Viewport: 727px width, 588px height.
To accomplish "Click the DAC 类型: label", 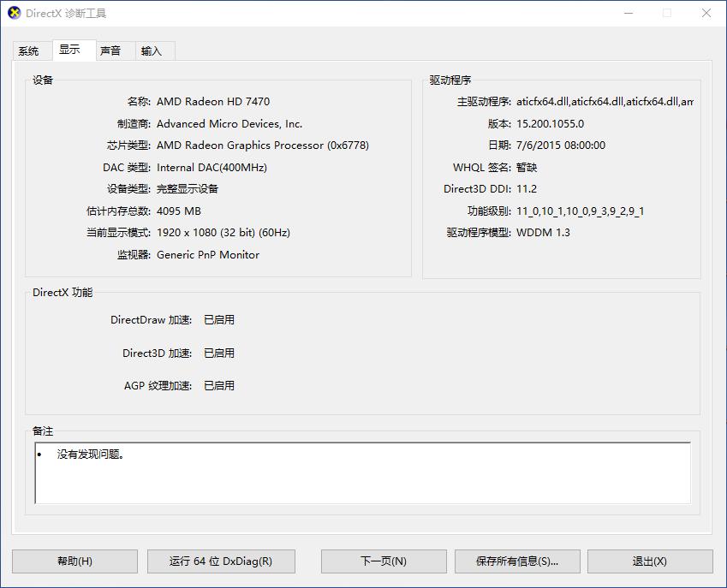I will pyautogui.click(x=127, y=167).
